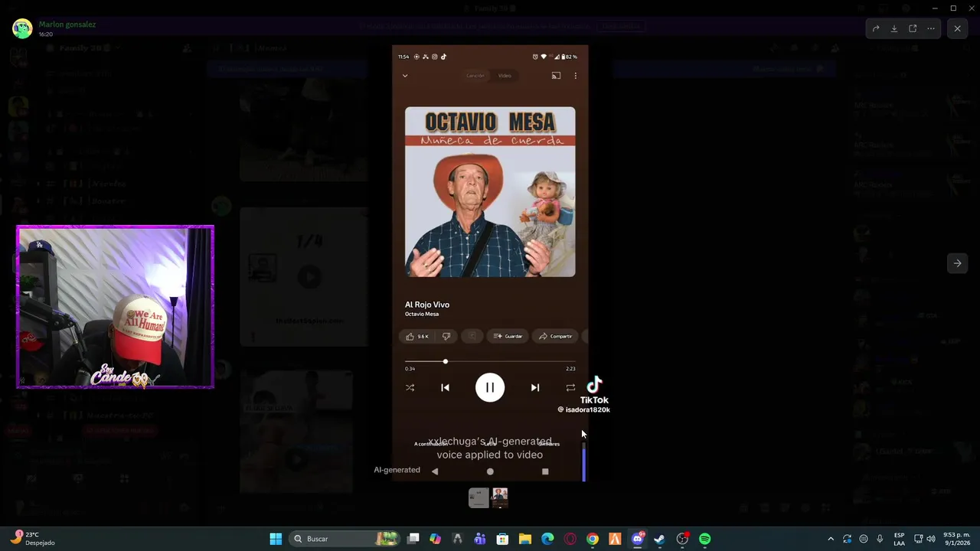Open the volume control in system tray

(x=931, y=539)
